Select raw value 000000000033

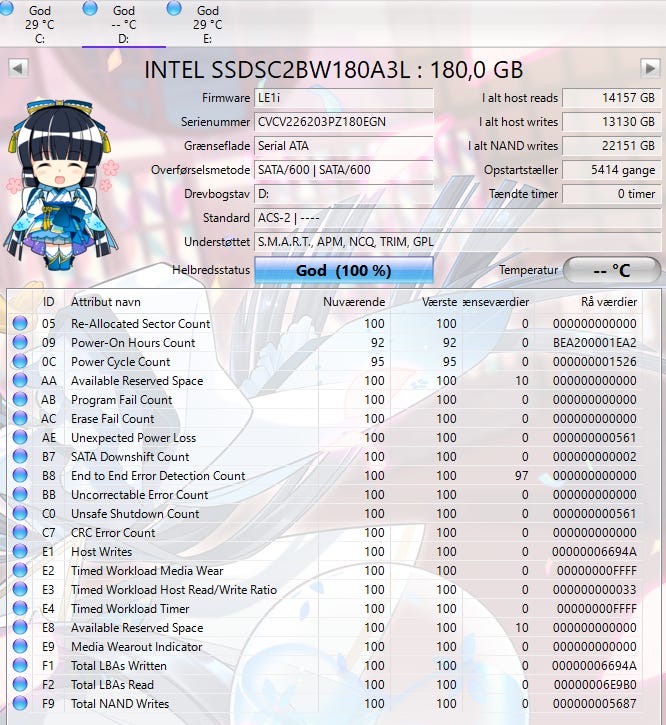click(x=595, y=590)
